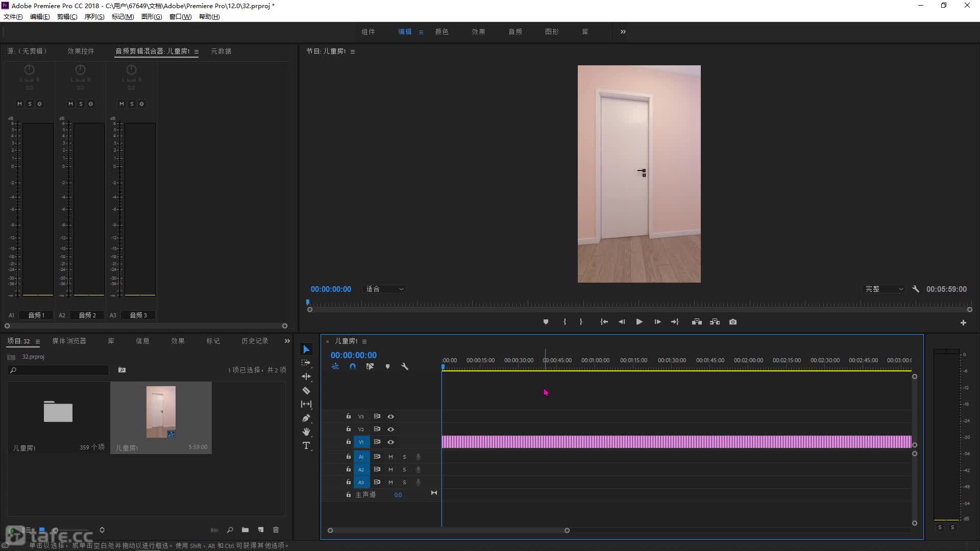
Task: Switch to the 图形 workspace
Action: pyautogui.click(x=552, y=32)
